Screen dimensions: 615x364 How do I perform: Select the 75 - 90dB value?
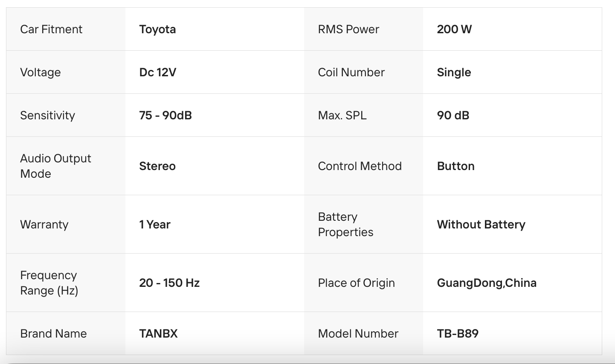(165, 116)
